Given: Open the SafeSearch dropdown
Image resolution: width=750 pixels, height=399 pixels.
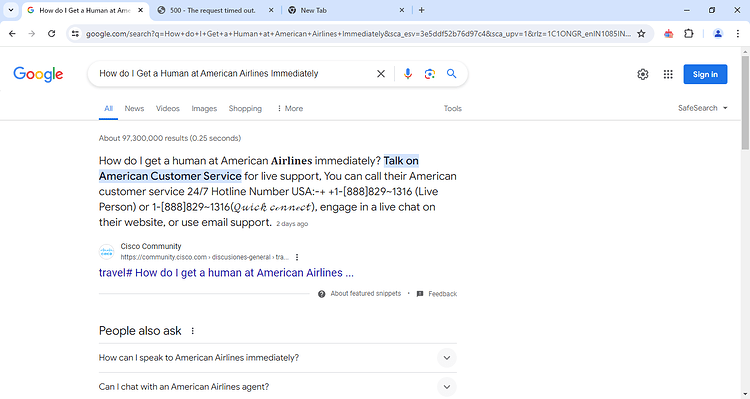Looking at the screenshot, I should pyautogui.click(x=703, y=108).
